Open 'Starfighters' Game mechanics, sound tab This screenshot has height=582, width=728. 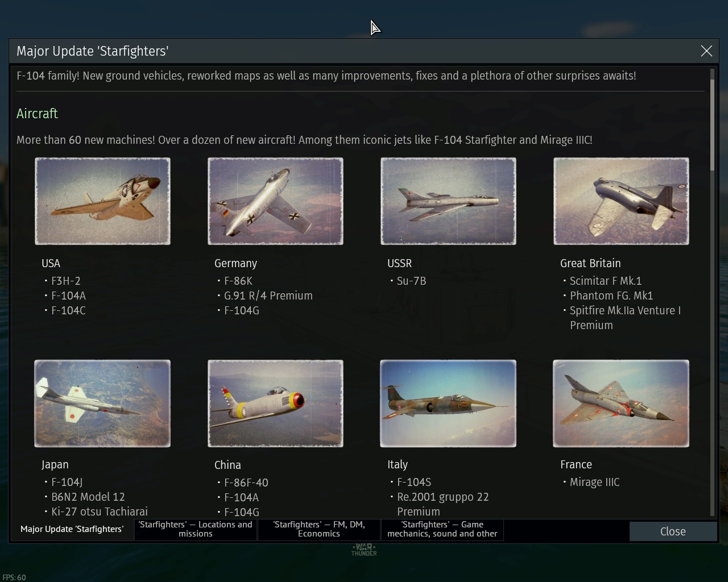coord(442,529)
